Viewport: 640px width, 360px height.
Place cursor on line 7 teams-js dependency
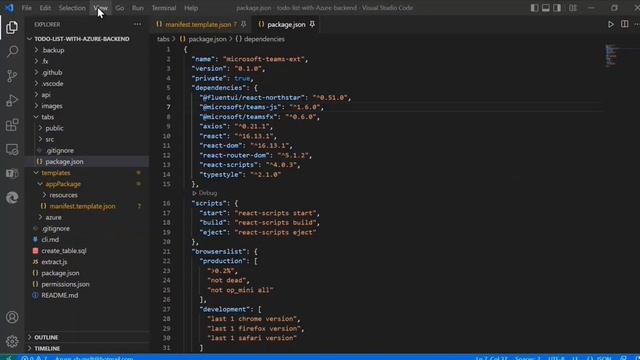261,107
